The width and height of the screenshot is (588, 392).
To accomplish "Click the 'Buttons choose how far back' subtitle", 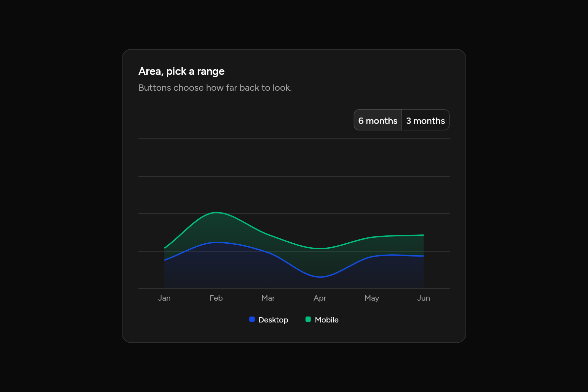I will pyautogui.click(x=215, y=88).
